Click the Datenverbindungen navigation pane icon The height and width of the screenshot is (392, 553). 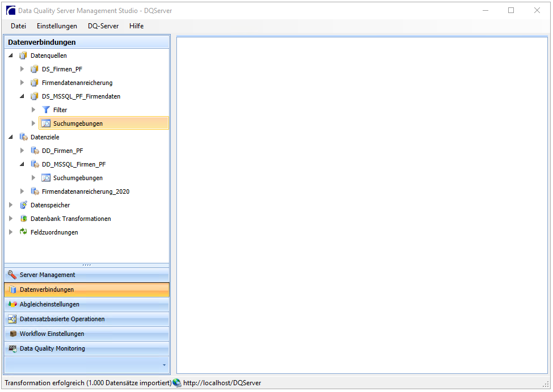[x=12, y=289]
